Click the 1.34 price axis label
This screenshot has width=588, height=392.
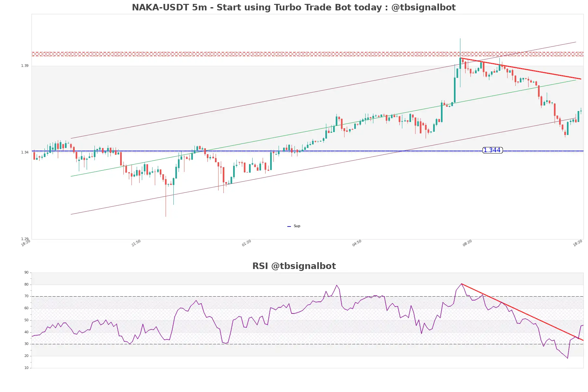pyautogui.click(x=25, y=153)
